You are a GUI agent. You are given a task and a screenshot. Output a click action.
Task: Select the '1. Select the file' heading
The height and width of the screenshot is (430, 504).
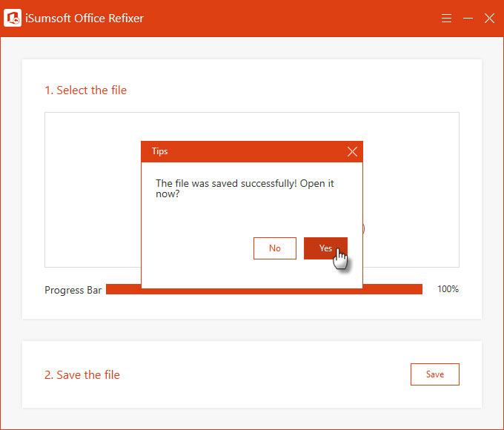(x=85, y=90)
